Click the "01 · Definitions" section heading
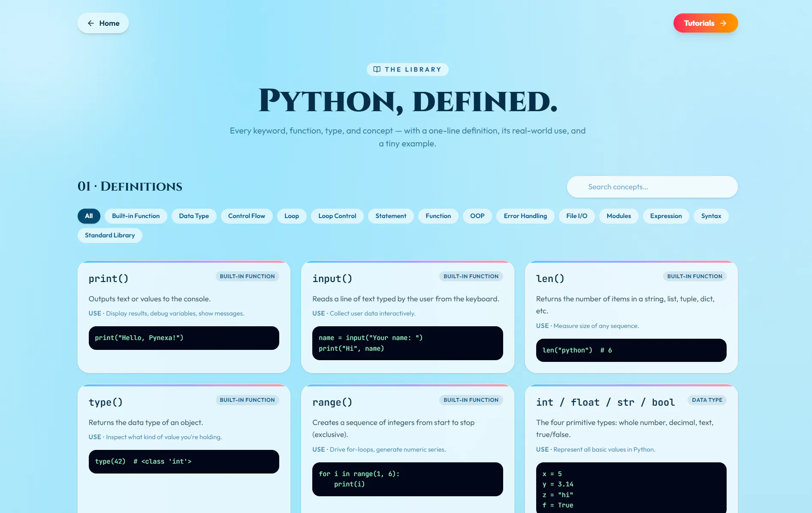812x513 pixels. [130, 186]
